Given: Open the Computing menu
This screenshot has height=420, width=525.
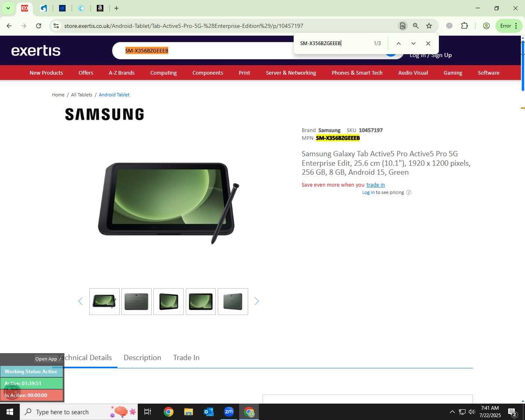Looking at the screenshot, I should tap(164, 73).
